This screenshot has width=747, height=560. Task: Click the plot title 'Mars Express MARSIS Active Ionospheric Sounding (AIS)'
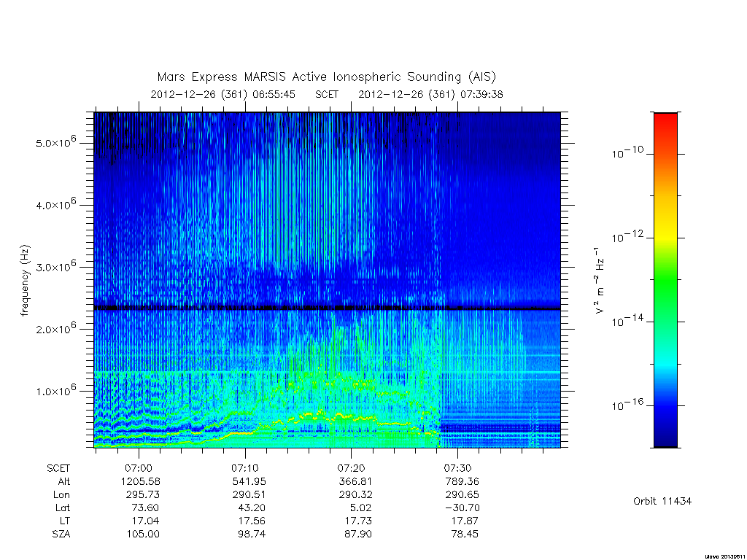coord(327,77)
